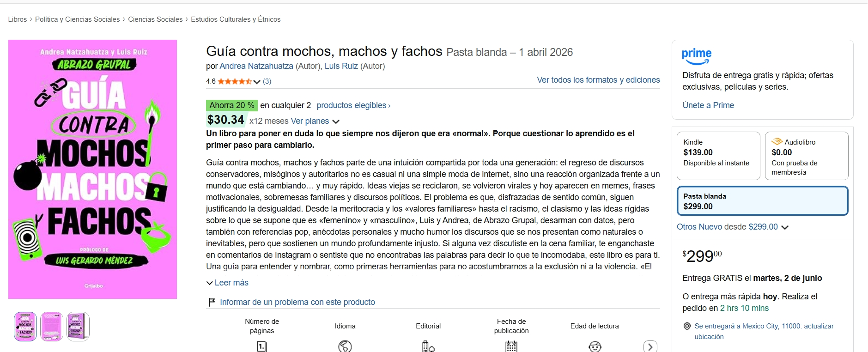
Task: Click the number of pages icon
Action: click(262, 346)
